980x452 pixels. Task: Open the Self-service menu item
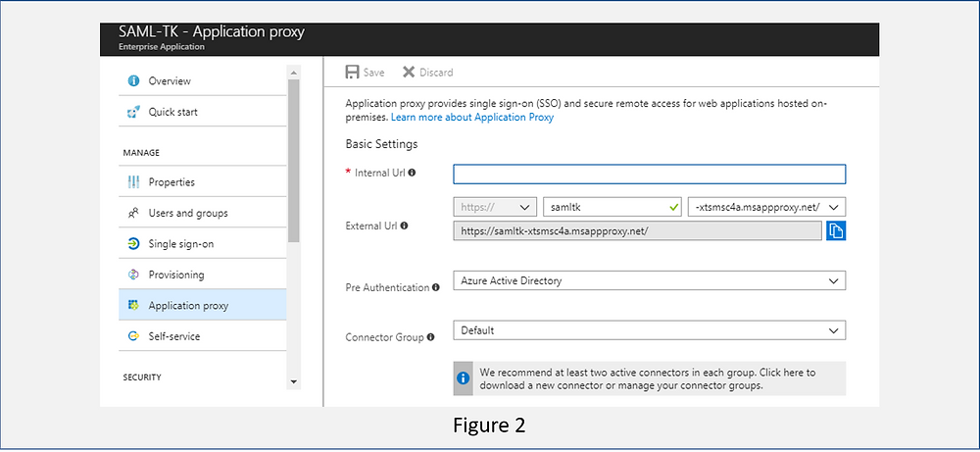point(203,336)
